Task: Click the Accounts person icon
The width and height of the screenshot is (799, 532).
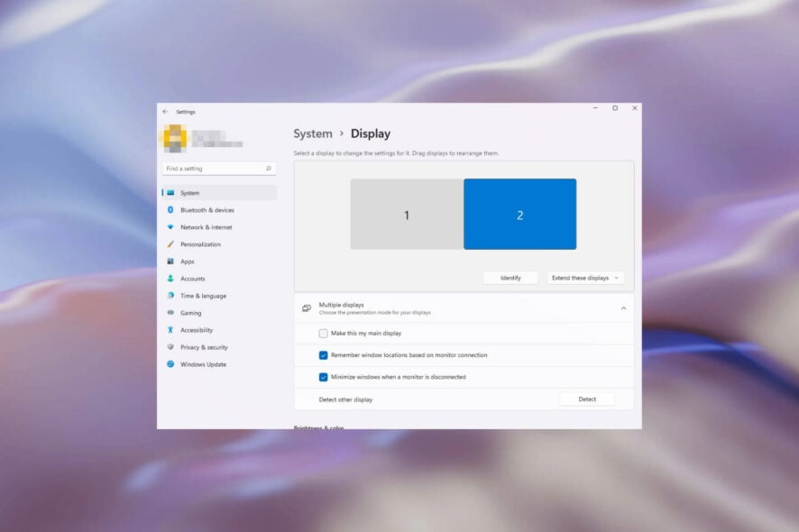Action: click(170, 279)
